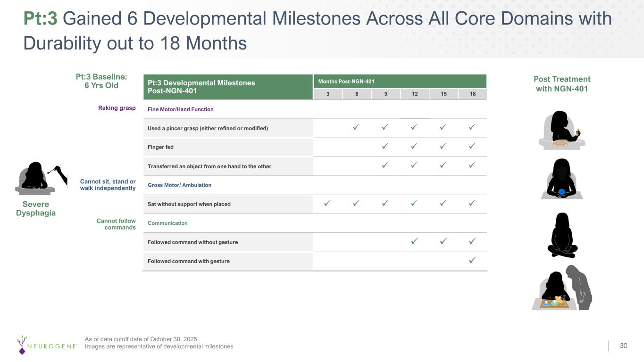The image size is (644, 362).
Task: Click the slide page number 30
Action: (623, 346)
